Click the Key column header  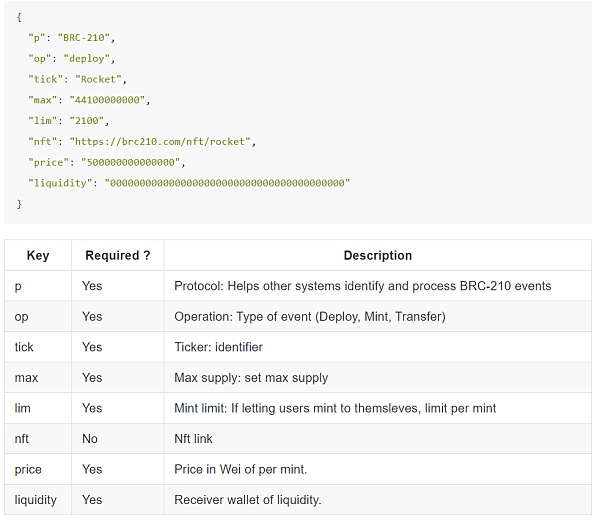38,255
